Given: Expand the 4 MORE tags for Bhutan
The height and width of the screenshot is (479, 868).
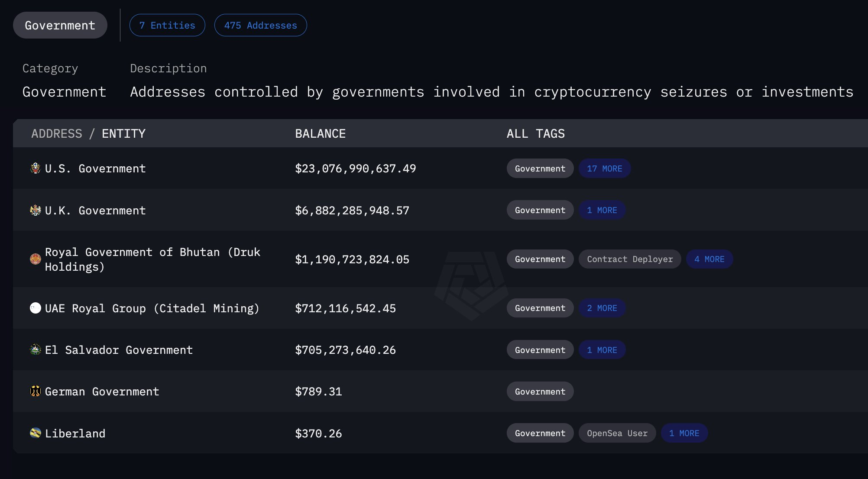Looking at the screenshot, I should (x=709, y=259).
